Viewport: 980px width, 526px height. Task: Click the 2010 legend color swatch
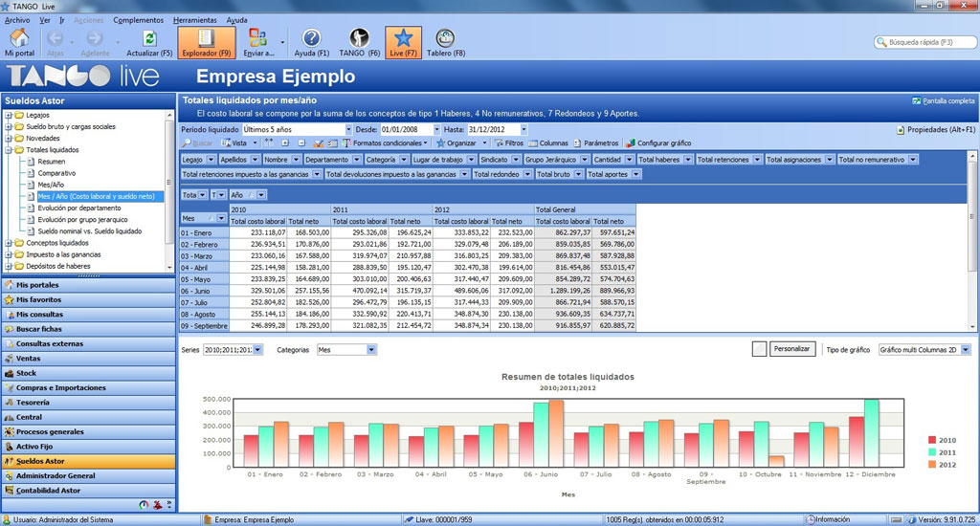click(932, 441)
